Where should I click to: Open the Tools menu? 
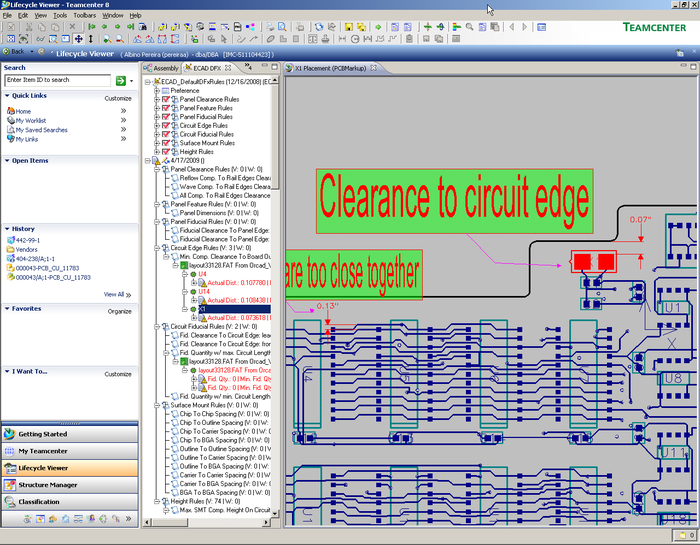tap(60, 15)
